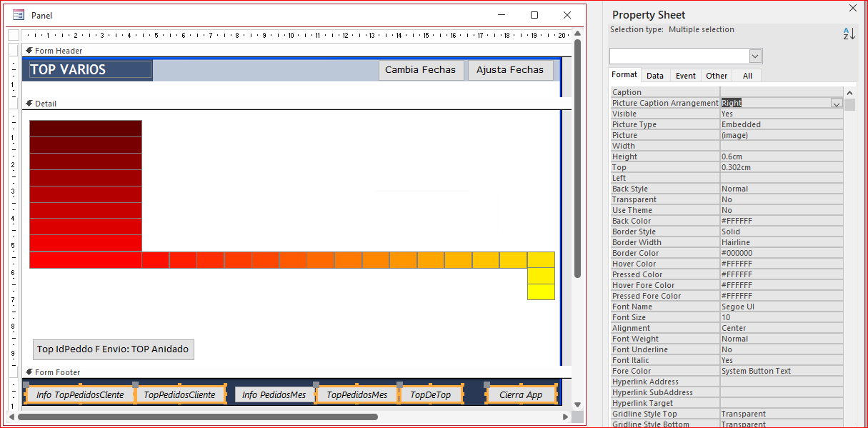
Task: Click the Border Width value Hairline
Action: (781, 242)
